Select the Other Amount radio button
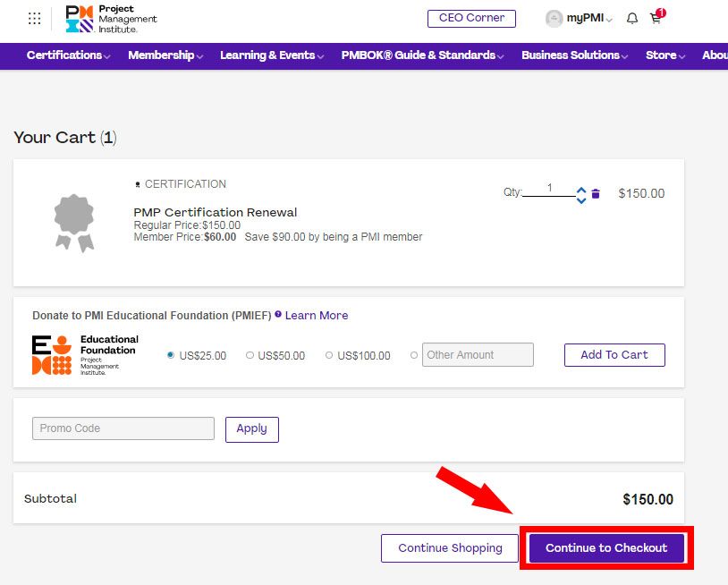The width and height of the screenshot is (728, 585). tap(414, 355)
